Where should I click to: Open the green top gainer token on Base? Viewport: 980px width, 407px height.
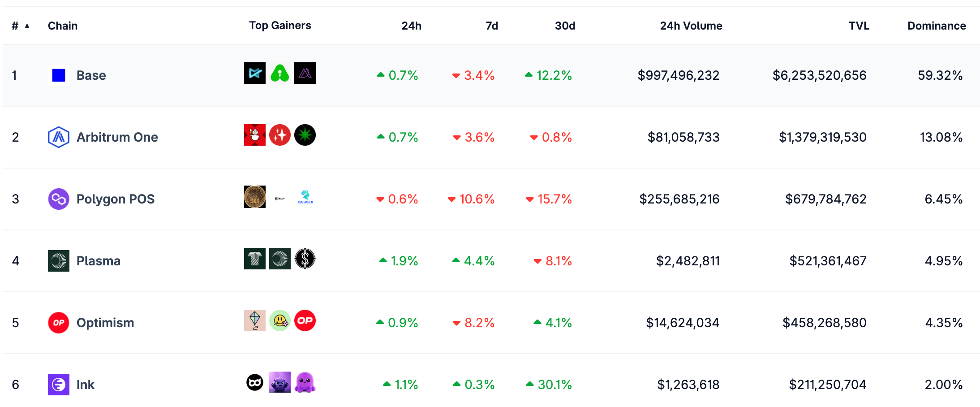pyautogui.click(x=280, y=73)
